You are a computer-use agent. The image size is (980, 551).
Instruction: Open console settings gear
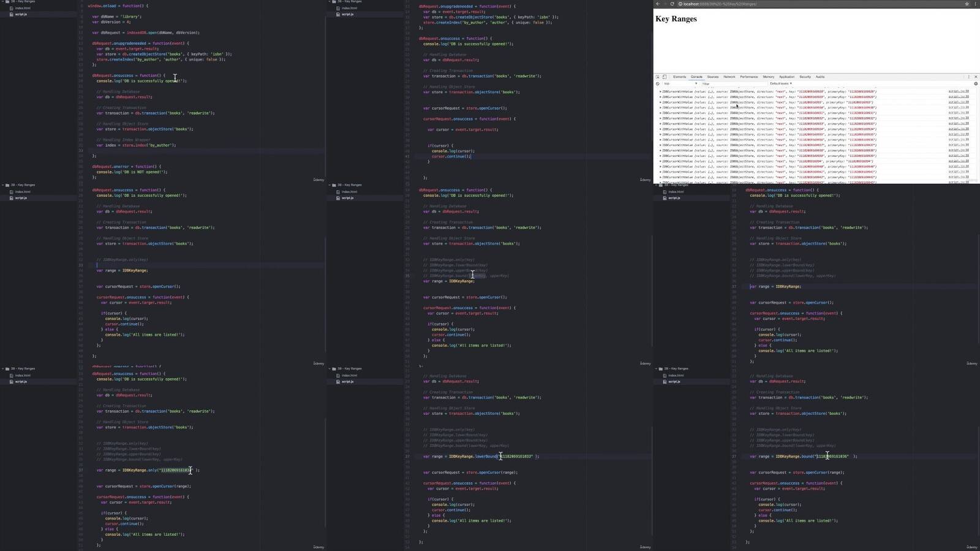[976, 83]
